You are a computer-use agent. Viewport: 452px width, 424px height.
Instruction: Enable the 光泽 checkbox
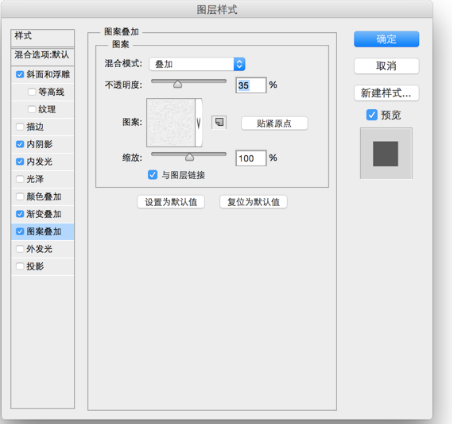(20, 179)
